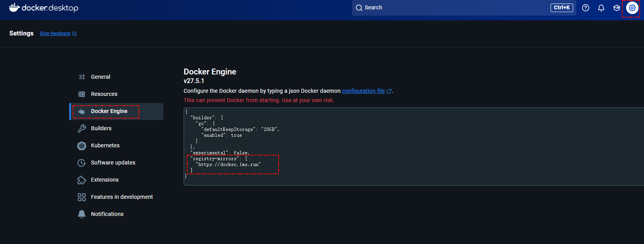The width and height of the screenshot is (644, 244).
Task: Click the "defaultKeepStorage": "20GB" line
Action: [240, 129]
